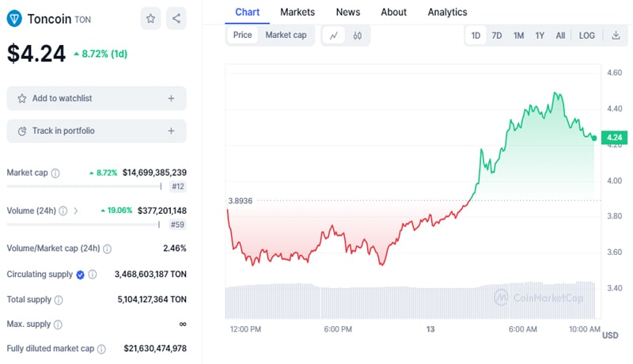Click the plus icon on Add to watchlist

click(171, 98)
